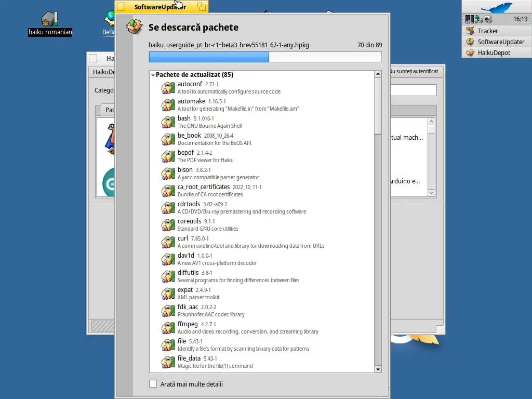Click the HaikuDepot window resize corner
This screenshot has height=399, width=532.
point(440,330)
